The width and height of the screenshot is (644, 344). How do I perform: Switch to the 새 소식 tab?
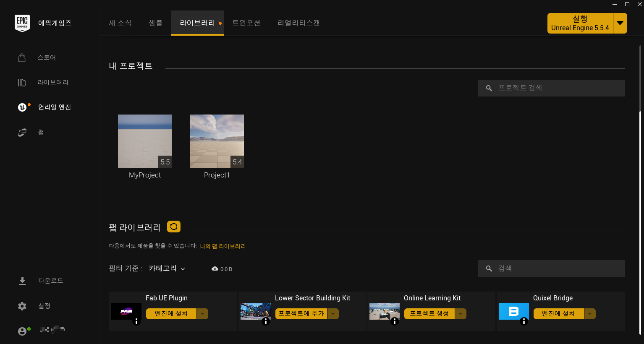(x=120, y=23)
